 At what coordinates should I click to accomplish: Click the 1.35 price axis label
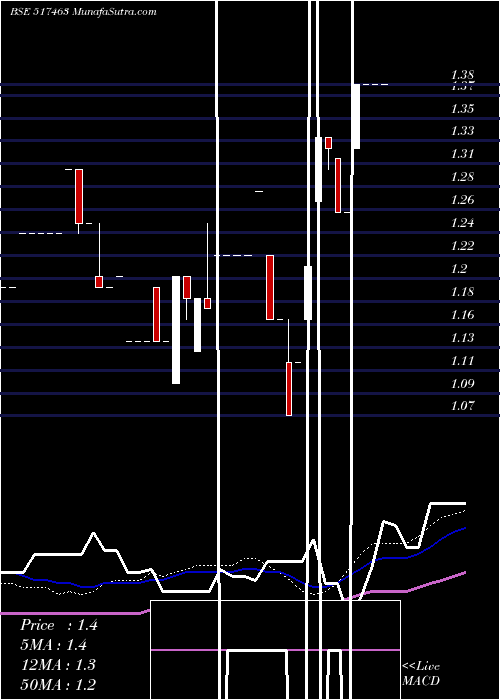462,108
